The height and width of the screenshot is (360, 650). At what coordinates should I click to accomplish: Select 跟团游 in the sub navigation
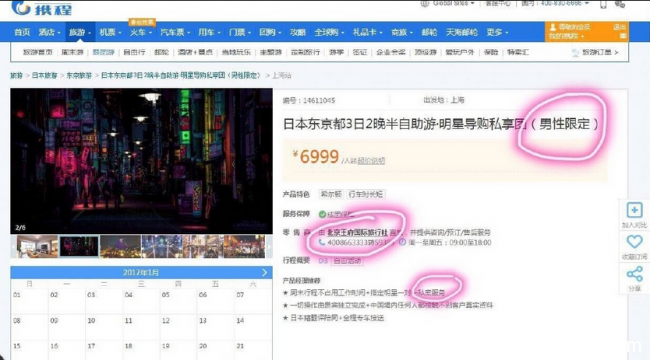click(103, 52)
